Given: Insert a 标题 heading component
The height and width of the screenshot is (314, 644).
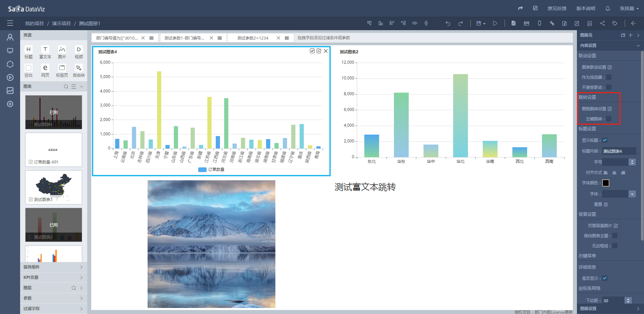Looking at the screenshot, I should [29, 52].
